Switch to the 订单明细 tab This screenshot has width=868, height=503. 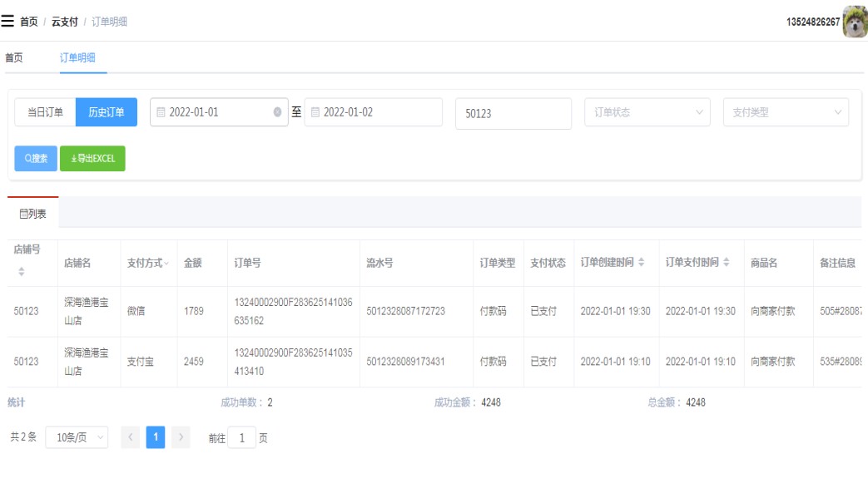(x=77, y=58)
